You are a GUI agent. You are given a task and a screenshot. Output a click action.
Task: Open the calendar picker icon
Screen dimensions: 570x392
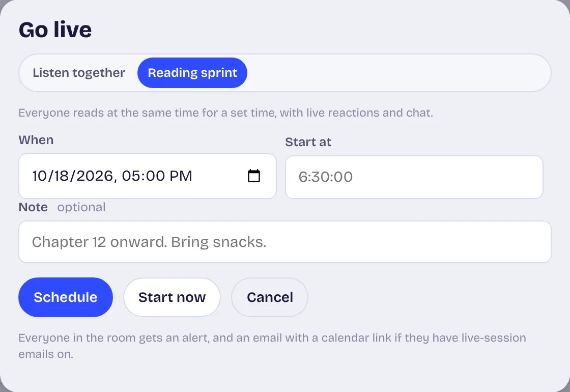(254, 176)
